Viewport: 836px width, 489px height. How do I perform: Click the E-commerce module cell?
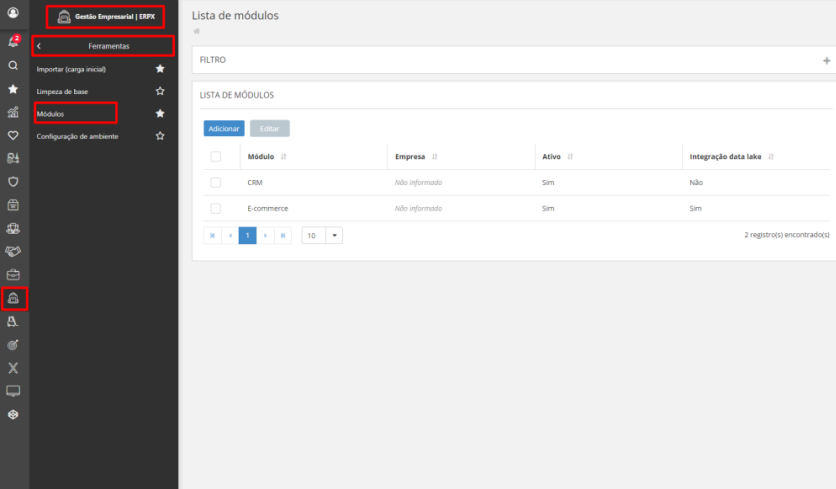coord(268,209)
